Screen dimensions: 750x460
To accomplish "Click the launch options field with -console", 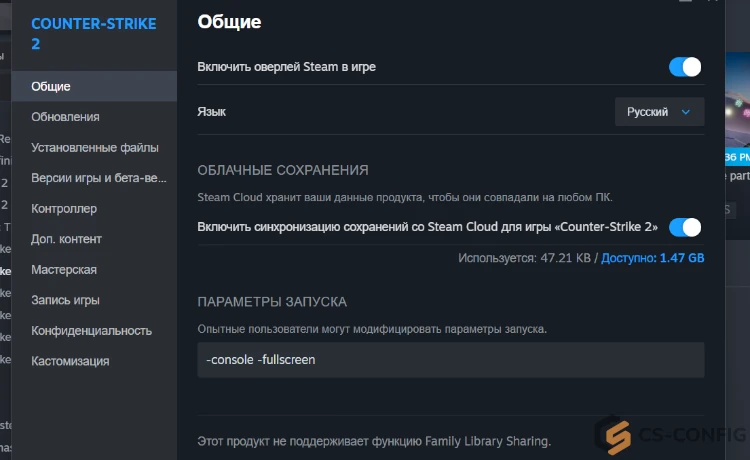I will pos(450,360).
